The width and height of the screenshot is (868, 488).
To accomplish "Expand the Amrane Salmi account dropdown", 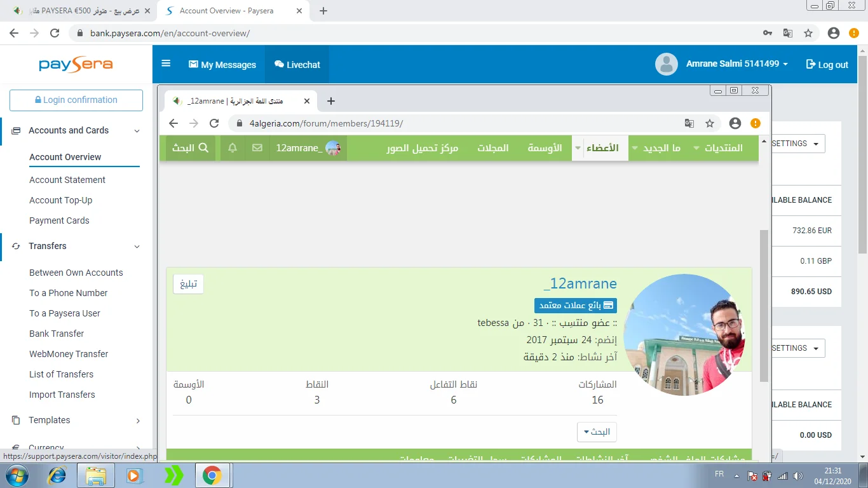I will [737, 64].
